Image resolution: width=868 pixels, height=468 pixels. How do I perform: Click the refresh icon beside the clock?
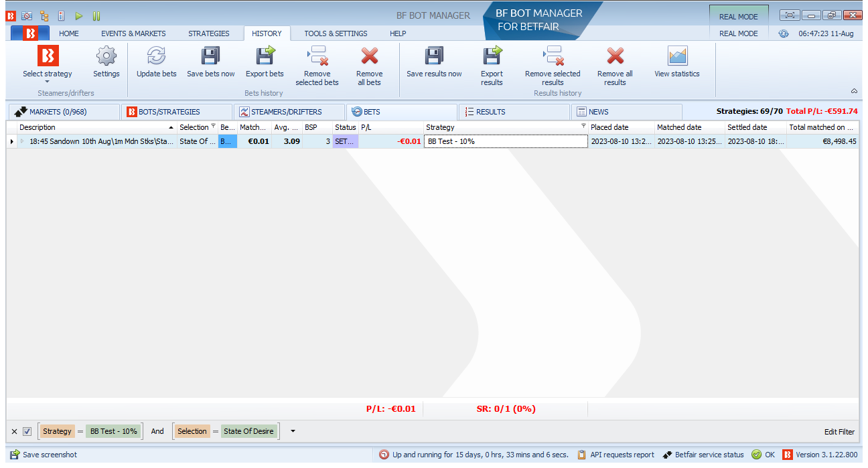tap(784, 33)
